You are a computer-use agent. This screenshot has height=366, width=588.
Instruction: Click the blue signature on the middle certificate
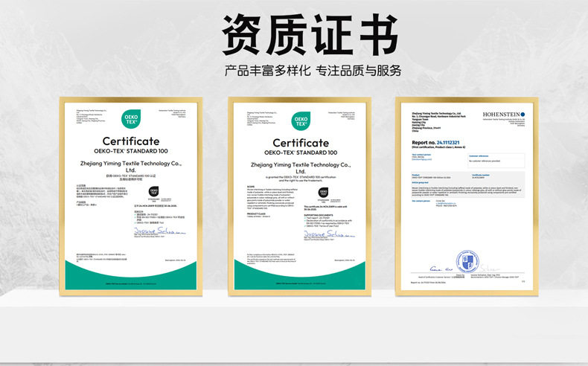click(x=329, y=234)
